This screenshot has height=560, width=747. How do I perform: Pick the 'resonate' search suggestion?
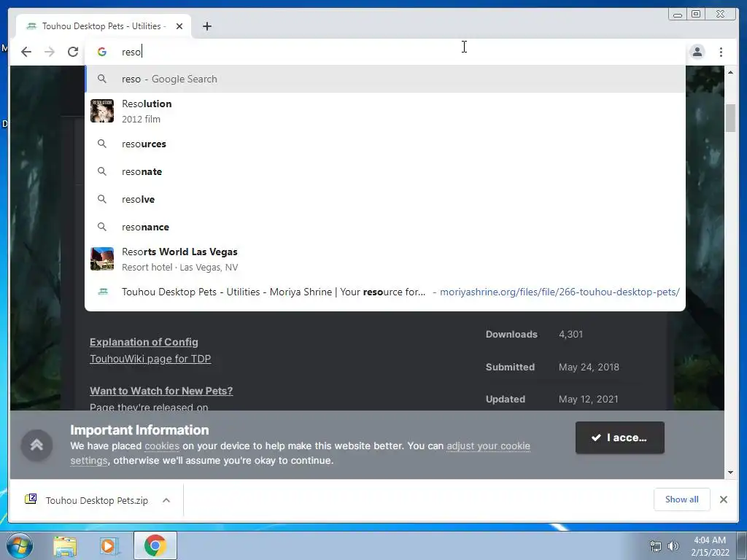coord(385,171)
